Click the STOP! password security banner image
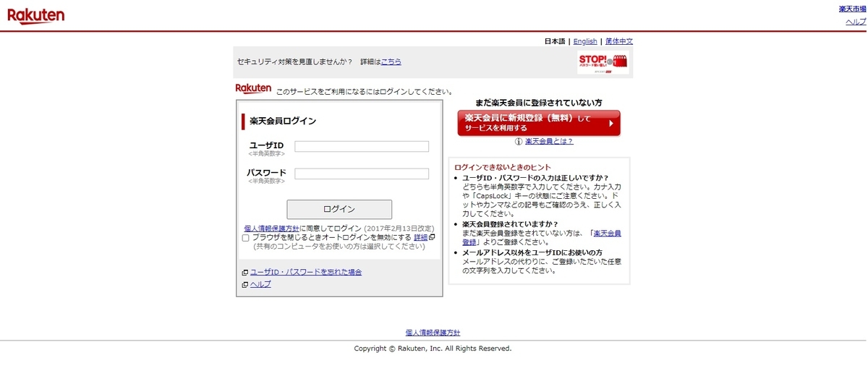Viewport: 868px width, 376px height. [603, 62]
